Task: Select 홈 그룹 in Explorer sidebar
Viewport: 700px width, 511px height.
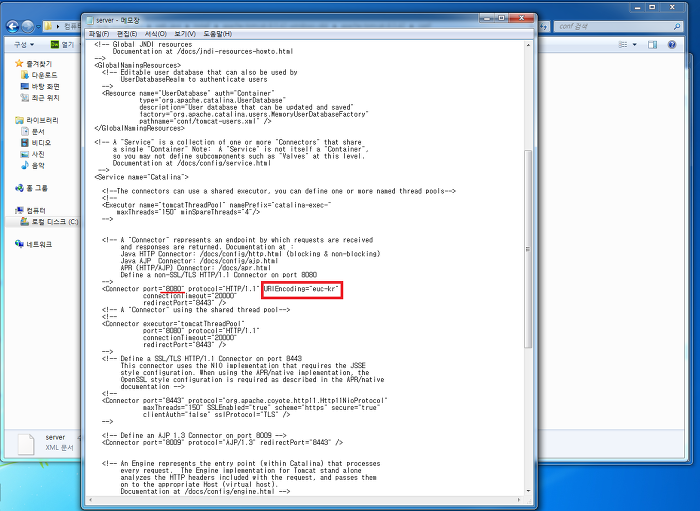Action: point(37,188)
